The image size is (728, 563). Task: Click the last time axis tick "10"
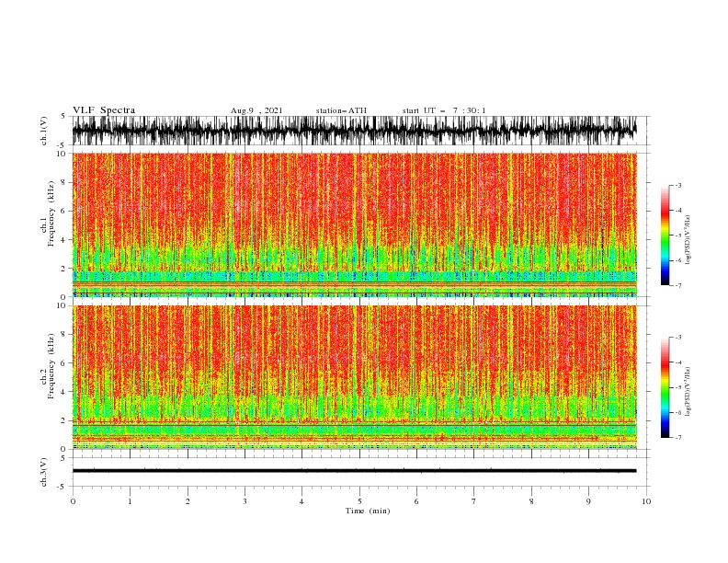646,501
